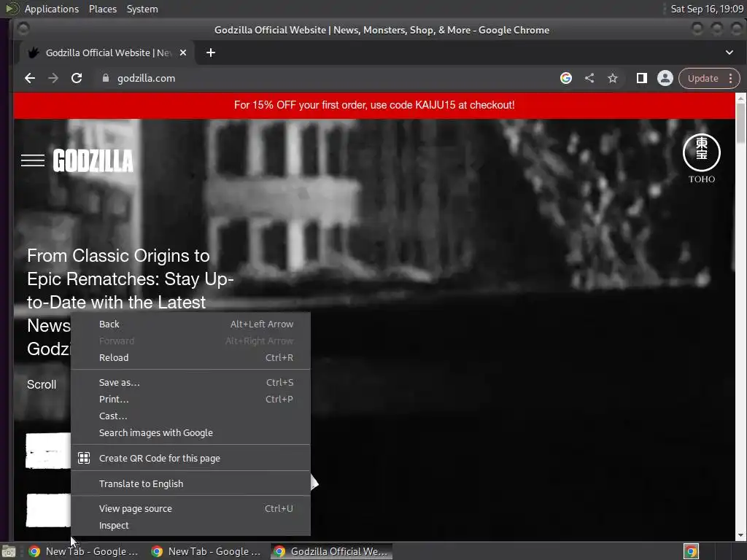
Task: Click the page vertical scrollbar thumb
Action: (x=741, y=122)
